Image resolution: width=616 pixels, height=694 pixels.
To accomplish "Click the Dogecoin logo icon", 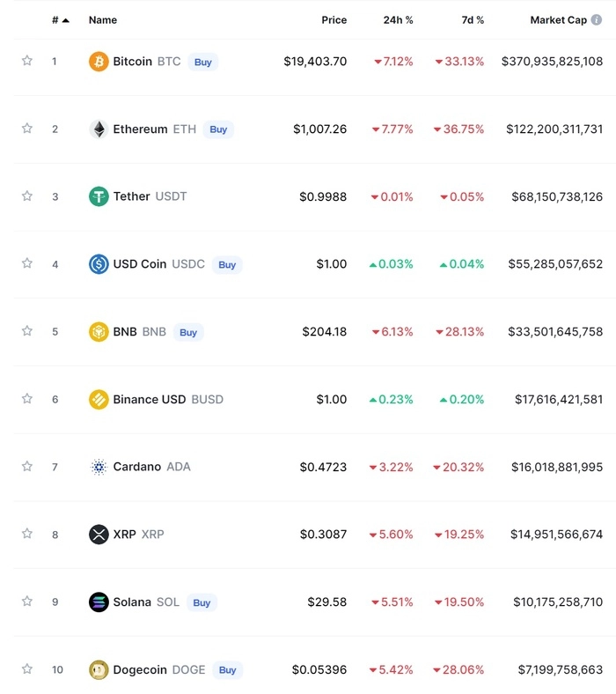I will coord(99,670).
